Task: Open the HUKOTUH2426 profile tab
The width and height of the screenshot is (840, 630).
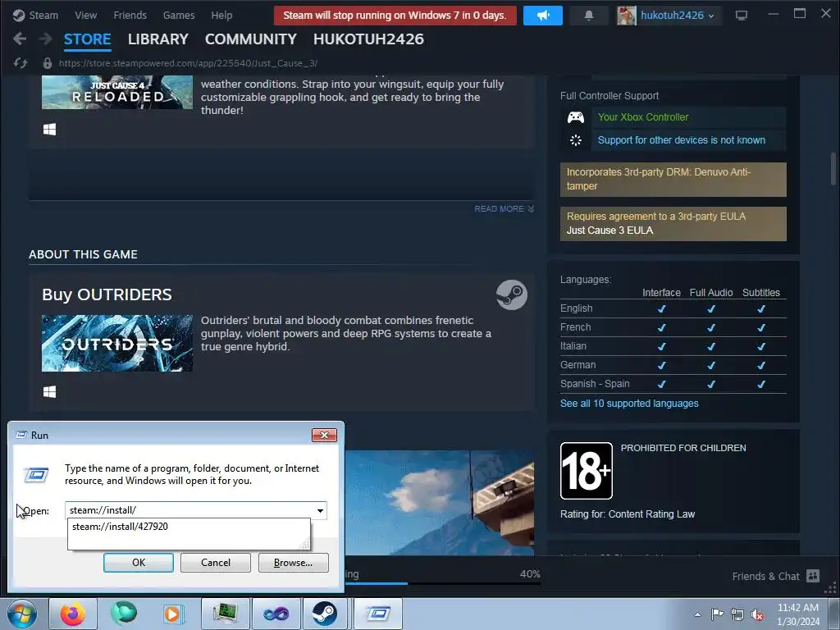Action: point(368,39)
